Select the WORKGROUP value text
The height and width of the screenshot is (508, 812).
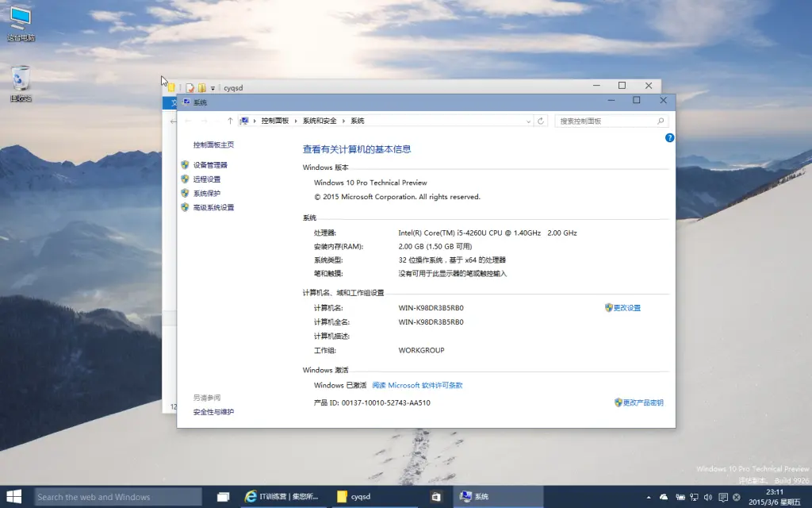tap(421, 350)
